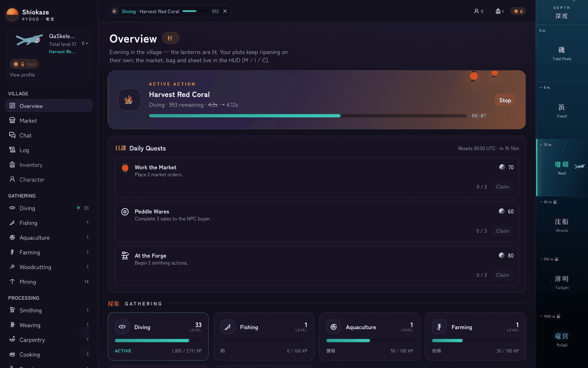Click the village kanji badge beside Overview
The image size is (588, 368).
pos(170,38)
